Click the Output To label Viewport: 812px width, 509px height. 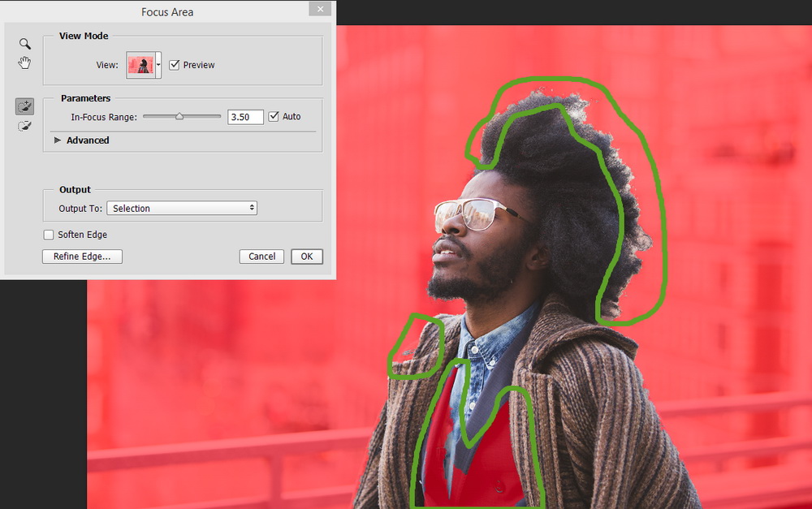coord(80,208)
